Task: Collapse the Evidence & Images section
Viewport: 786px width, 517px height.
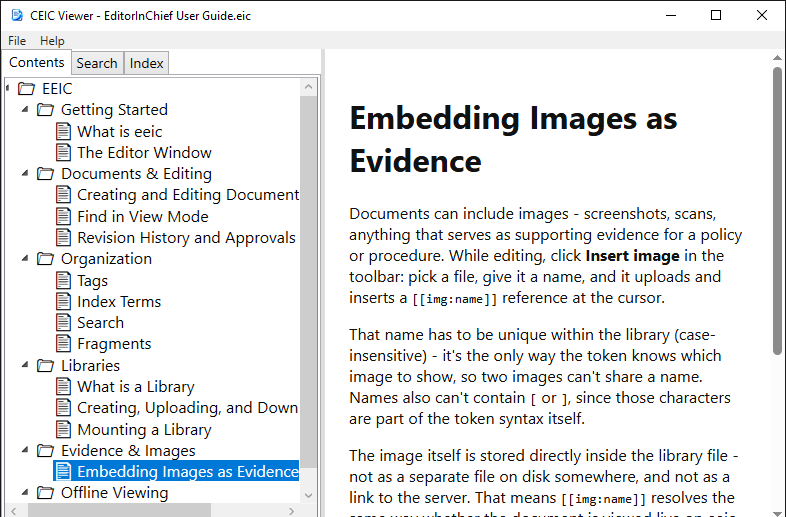Action: coord(25,450)
